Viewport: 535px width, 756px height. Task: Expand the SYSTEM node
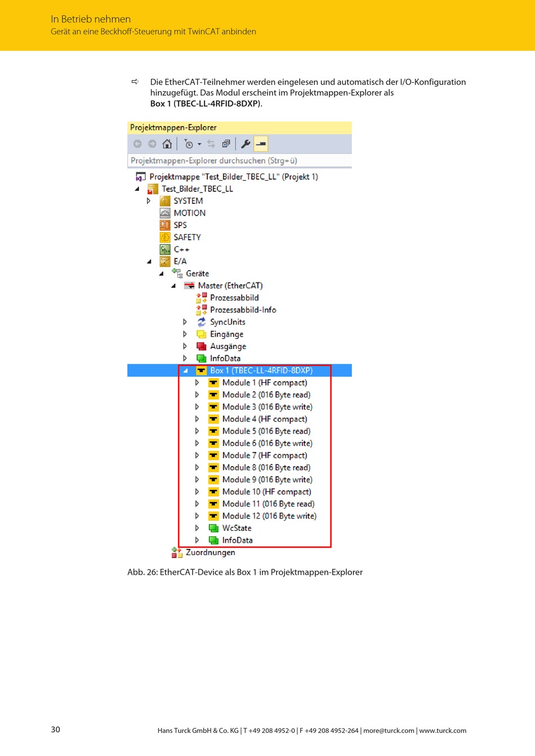[149, 201]
